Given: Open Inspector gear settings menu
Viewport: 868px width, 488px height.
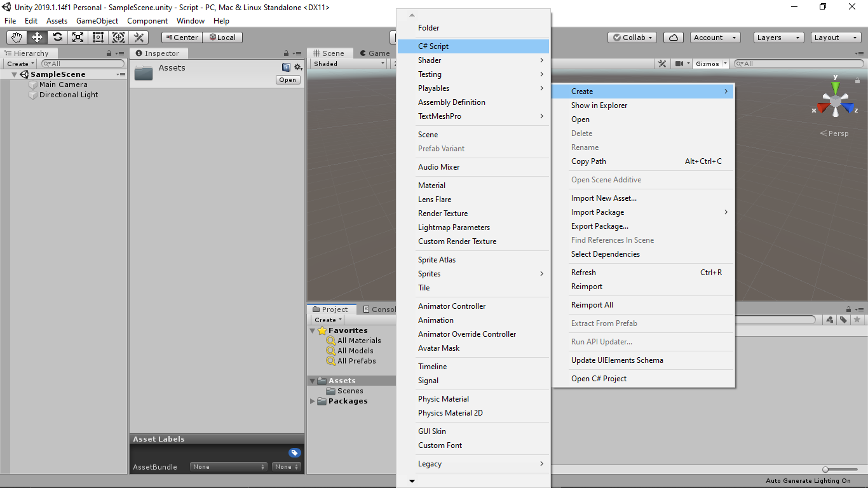Looking at the screenshot, I should [x=297, y=67].
